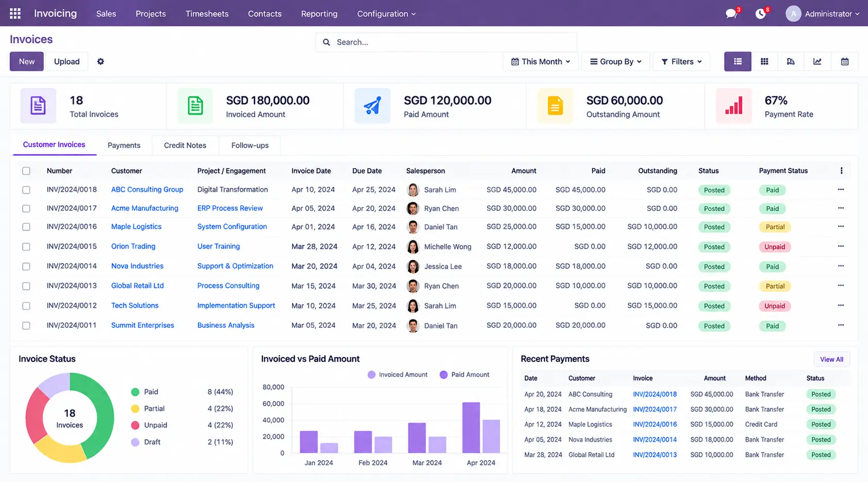Open the settings gear next to Upload

coord(101,61)
